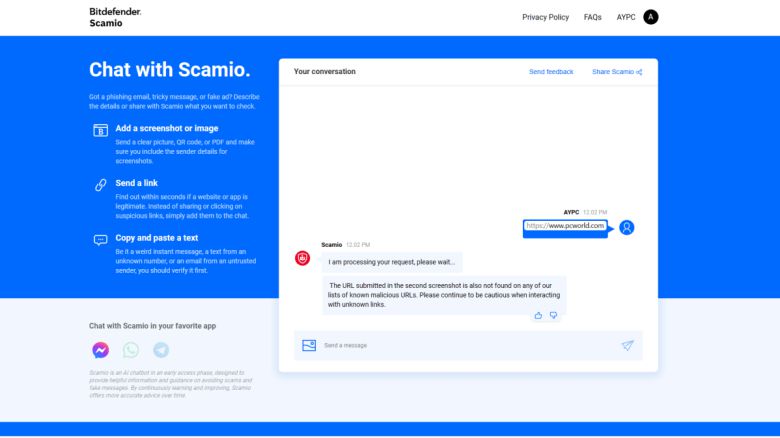Screen dimensions: 780x438
Task: Click the thumbs down icon on response
Action: click(x=553, y=315)
